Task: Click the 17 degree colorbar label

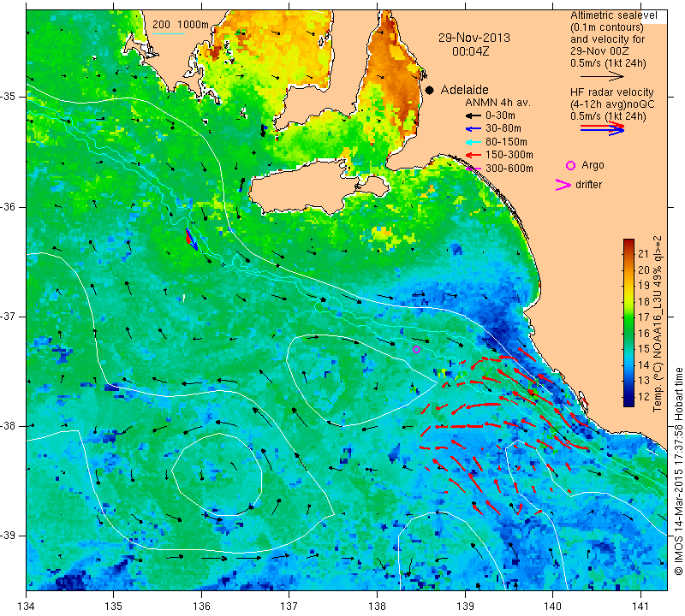Action: (x=644, y=317)
